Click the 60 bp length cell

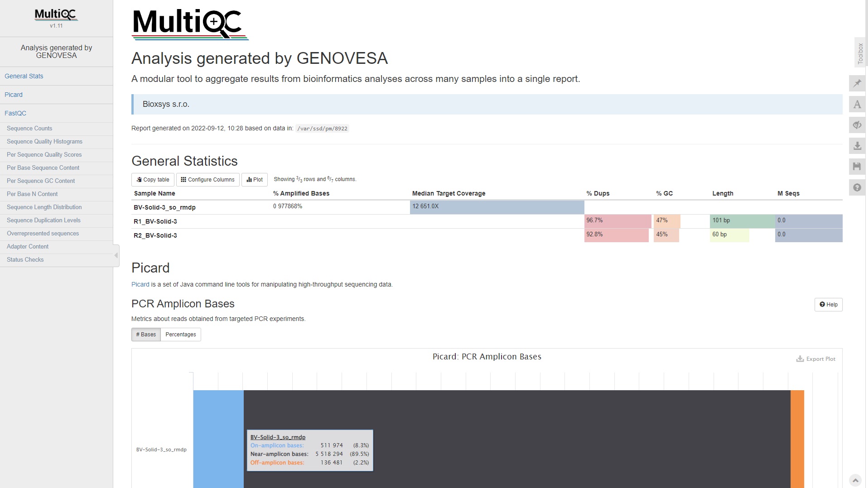pos(729,235)
